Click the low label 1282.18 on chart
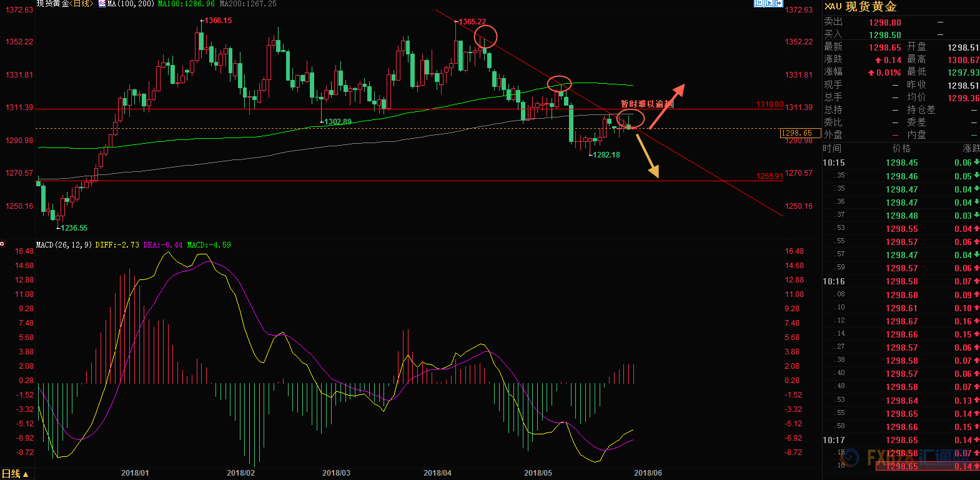Screen dimensions: 980x480 point(606,155)
